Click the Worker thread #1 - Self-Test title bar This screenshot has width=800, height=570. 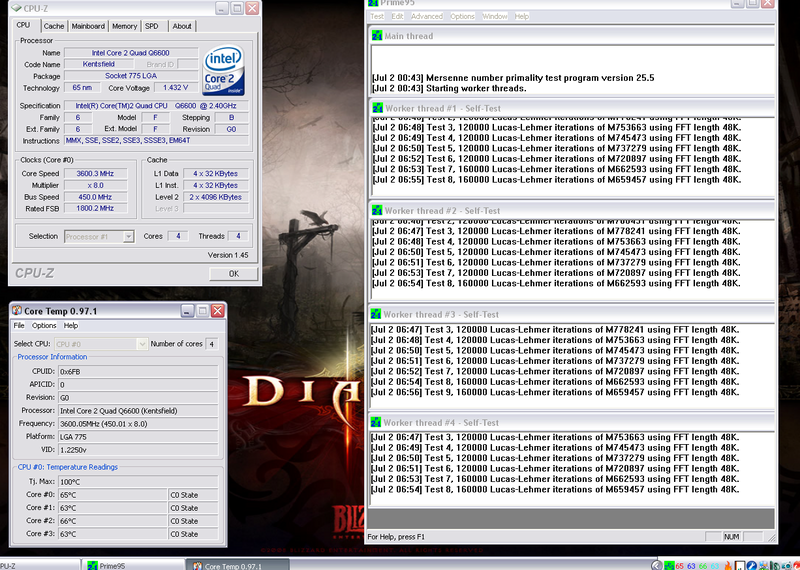coord(571,108)
